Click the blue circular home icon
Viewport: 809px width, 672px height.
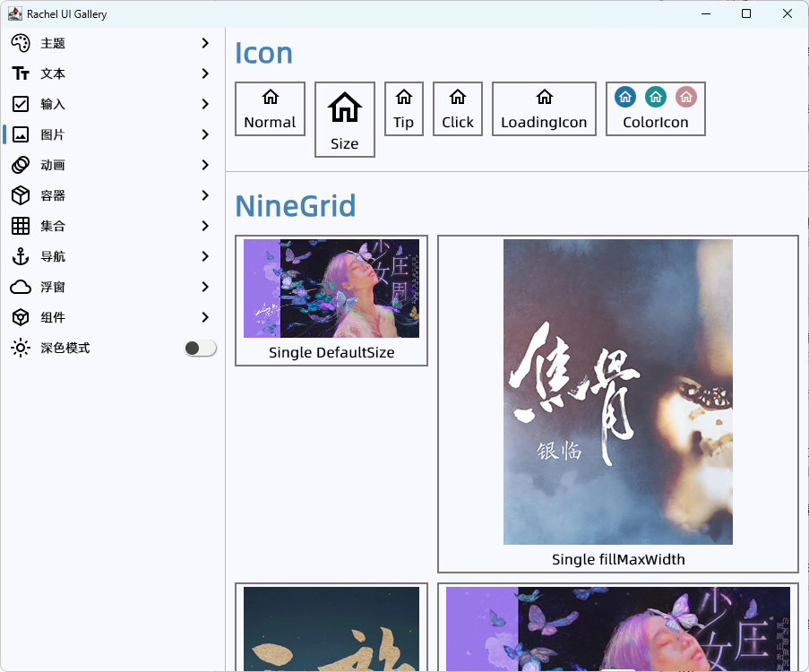coord(625,97)
